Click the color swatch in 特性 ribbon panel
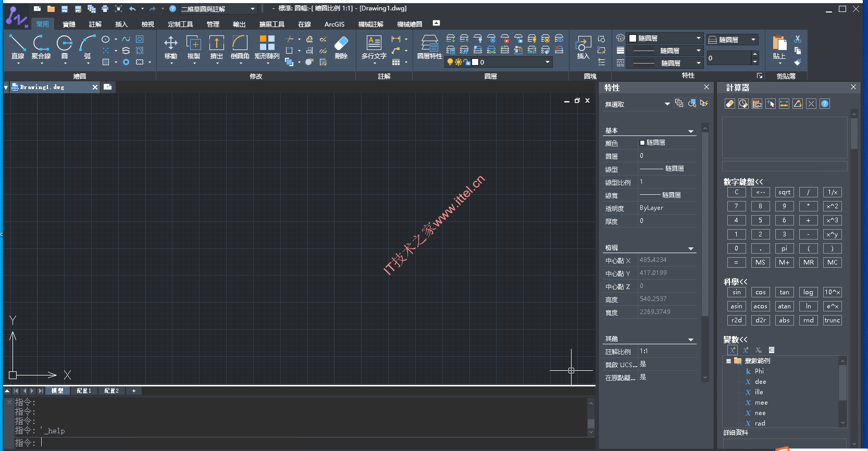This screenshot has height=451, width=868. [633, 38]
